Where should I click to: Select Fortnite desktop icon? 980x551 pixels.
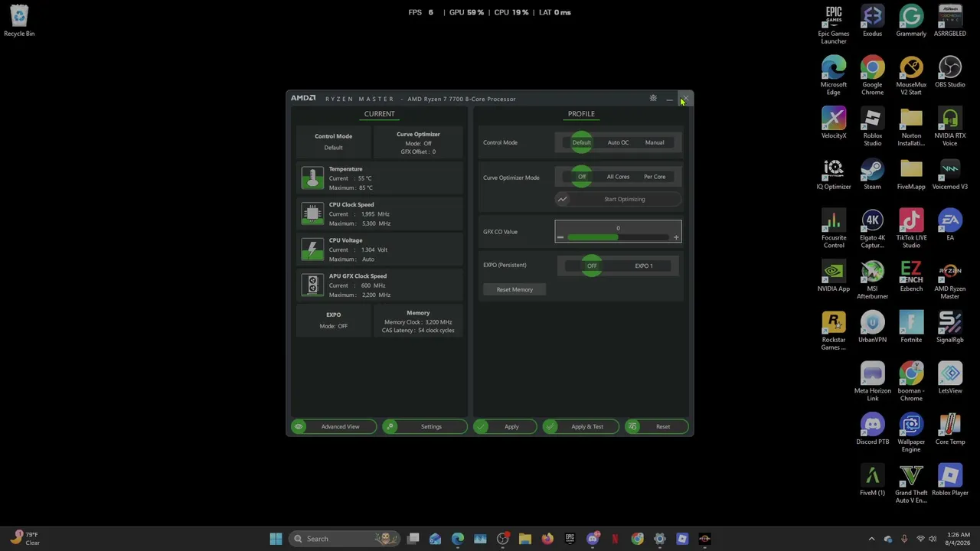pos(911,328)
